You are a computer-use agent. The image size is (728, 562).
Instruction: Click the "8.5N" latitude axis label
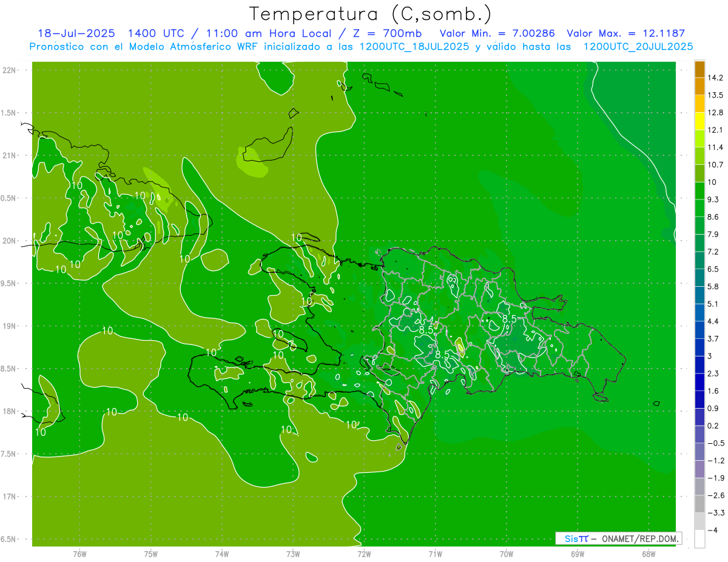[x=9, y=369]
